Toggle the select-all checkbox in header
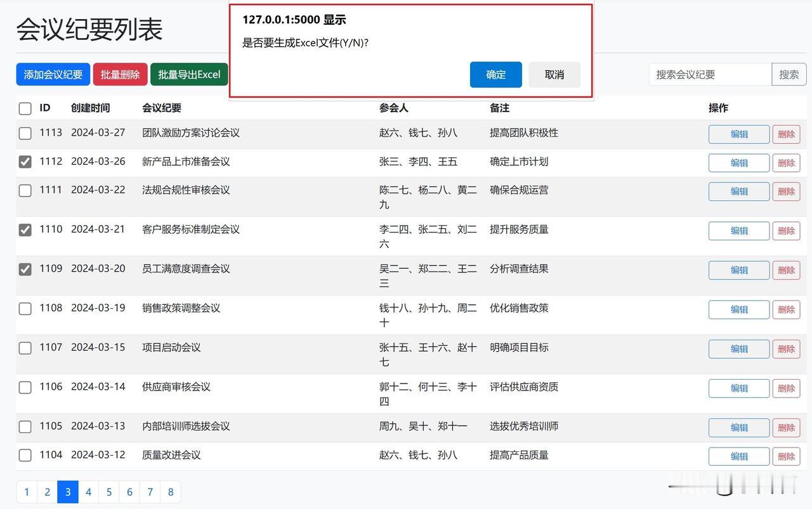The image size is (812, 509). 25,108
